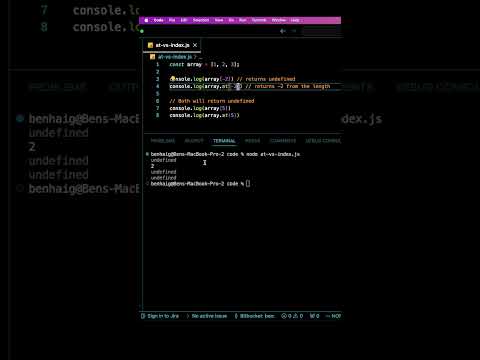Open the Code application menu
This screenshot has width=480, height=360.
click(158, 20)
